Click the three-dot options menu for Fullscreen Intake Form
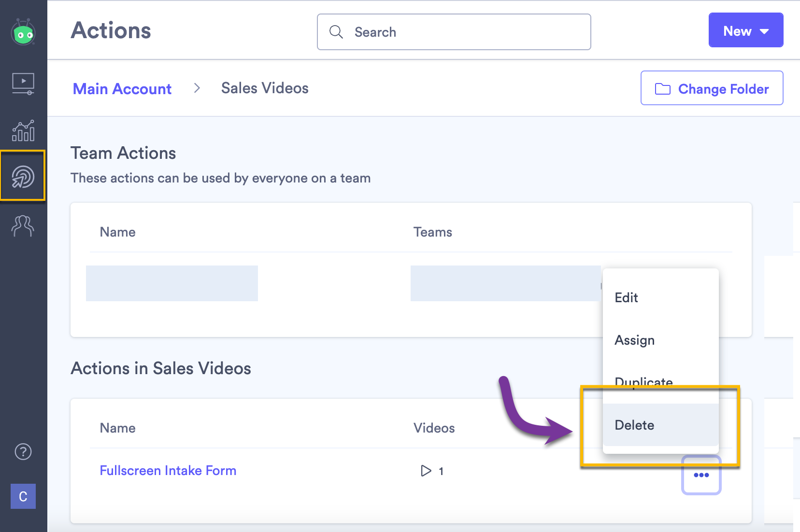The width and height of the screenshot is (800, 532). (x=701, y=475)
